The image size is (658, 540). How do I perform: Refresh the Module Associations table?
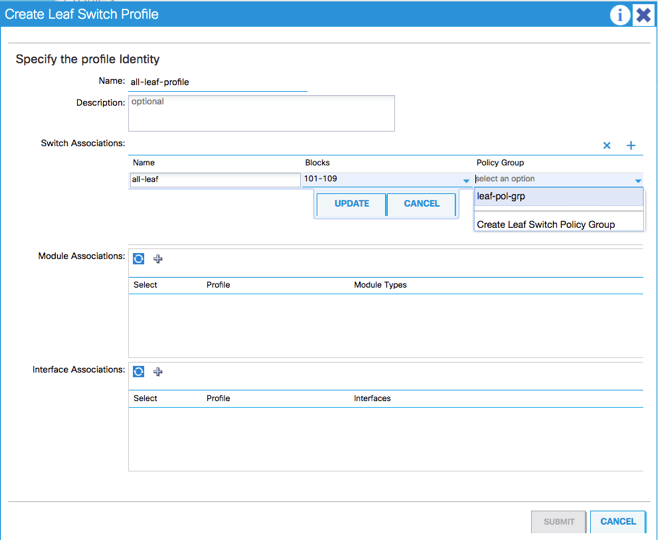pyautogui.click(x=139, y=259)
